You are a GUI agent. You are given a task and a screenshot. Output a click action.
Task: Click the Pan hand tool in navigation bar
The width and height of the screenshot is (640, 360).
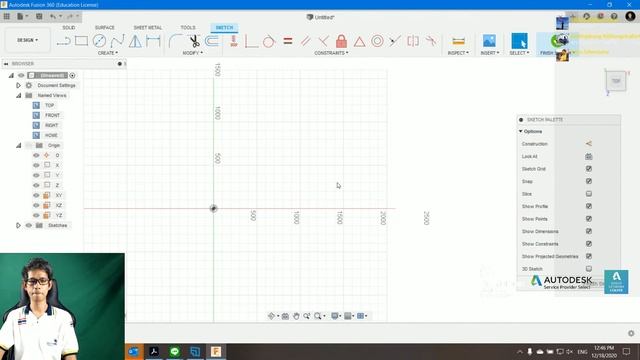coord(296,316)
